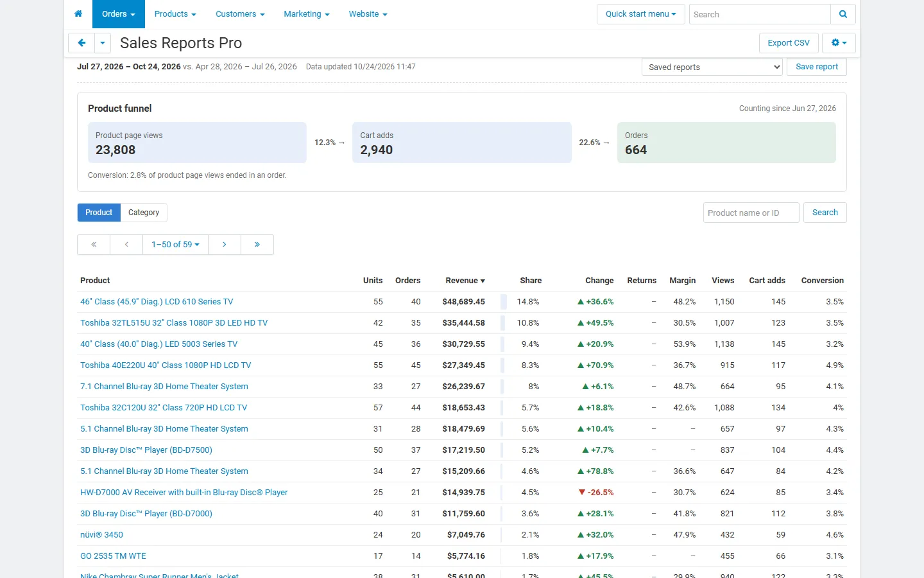Focus the Product name or ID field

tap(751, 213)
